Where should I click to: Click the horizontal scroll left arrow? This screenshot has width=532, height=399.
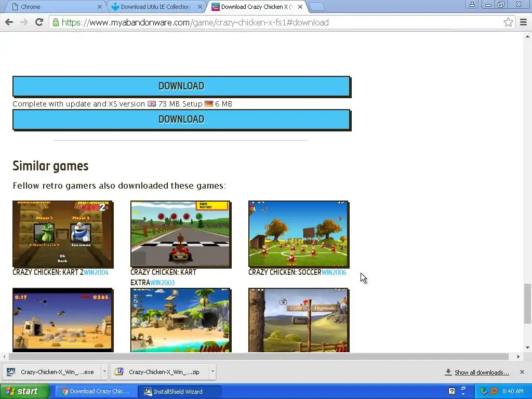[x=4, y=356]
